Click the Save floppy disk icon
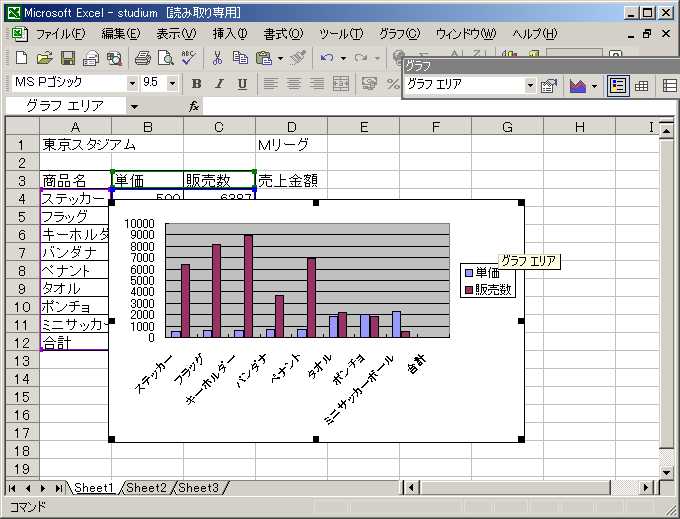 pos(68,58)
